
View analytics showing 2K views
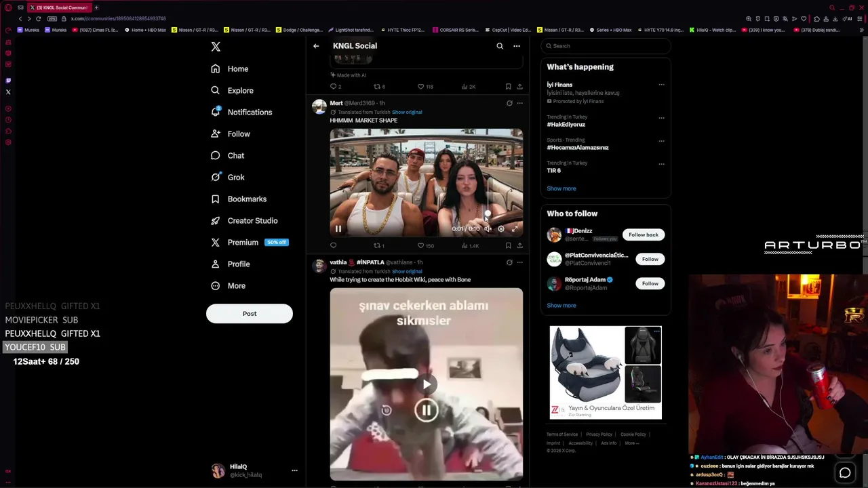point(469,87)
